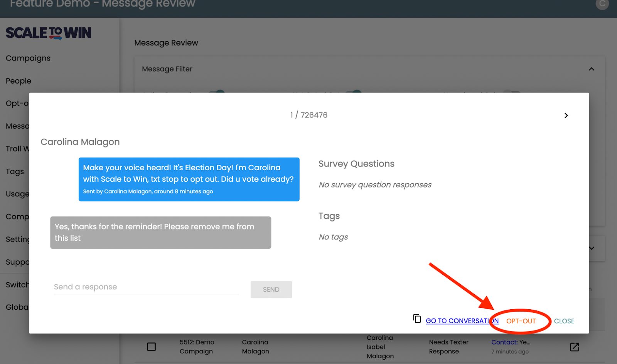The height and width of the screenshot is (364, 617).
Task: Collapse the Message Filter panel
Action: [592, 69]
